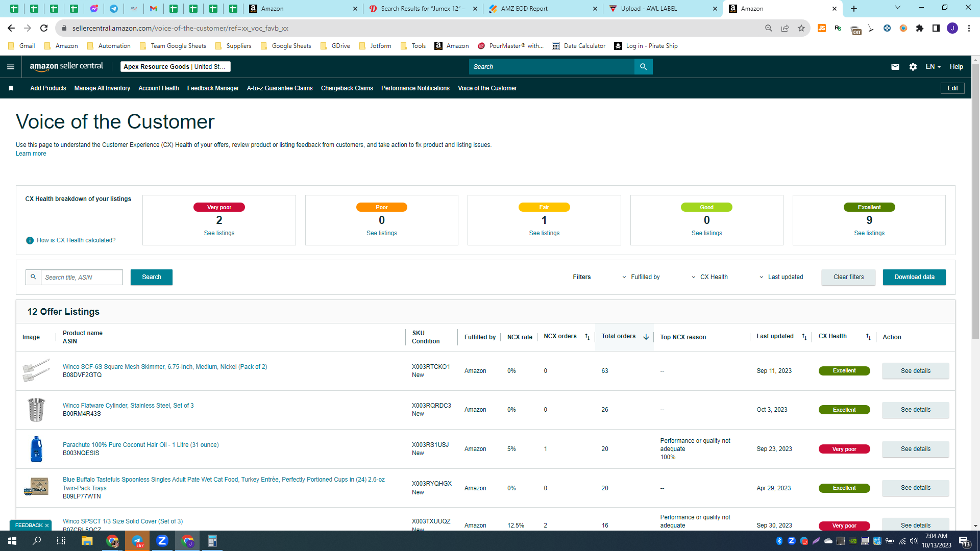The height and width of the screenshot is (551, 980).
Task: Open File Explorer from the taskbar
Action: [x=87, y=541]
